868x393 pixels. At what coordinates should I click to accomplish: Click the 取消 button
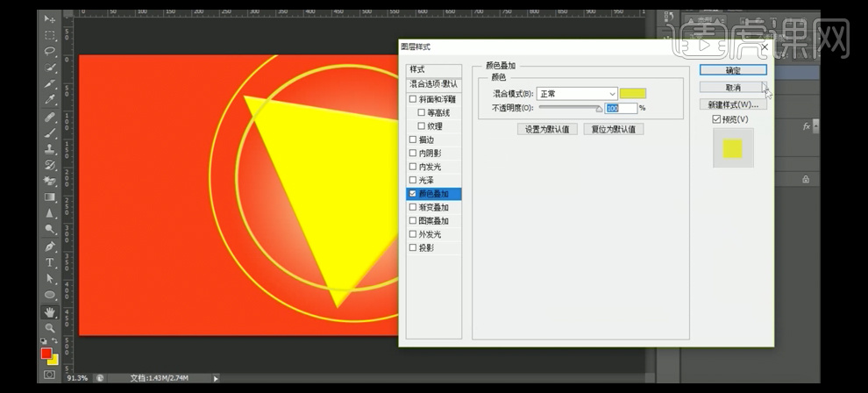click(733, 88)
